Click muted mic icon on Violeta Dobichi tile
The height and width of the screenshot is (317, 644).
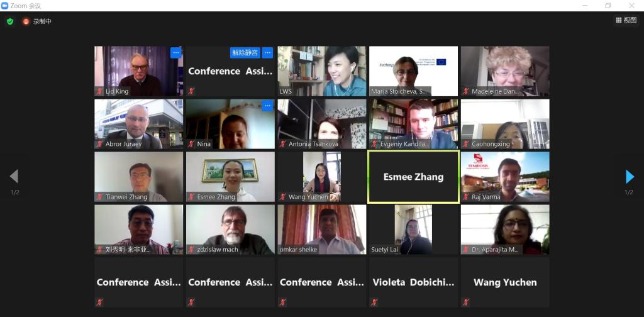[374, 302]
